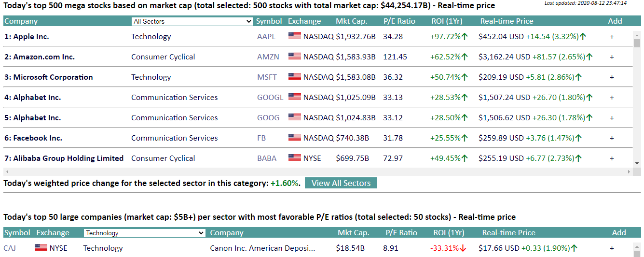Screen dimensions: 644x257
Task: Open the GOOGL ticker link
Action: pos(270,98)
